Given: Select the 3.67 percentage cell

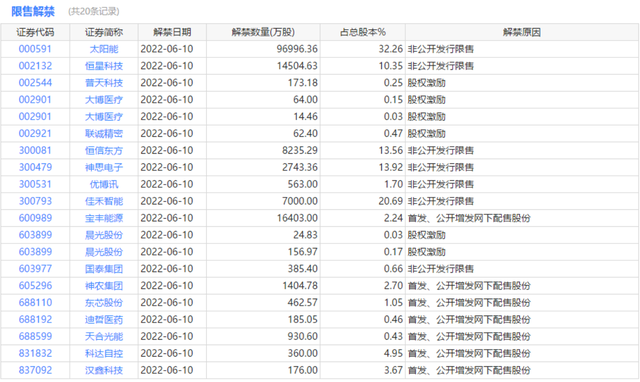Looking at the screenshot, I should tap(393, 371).
